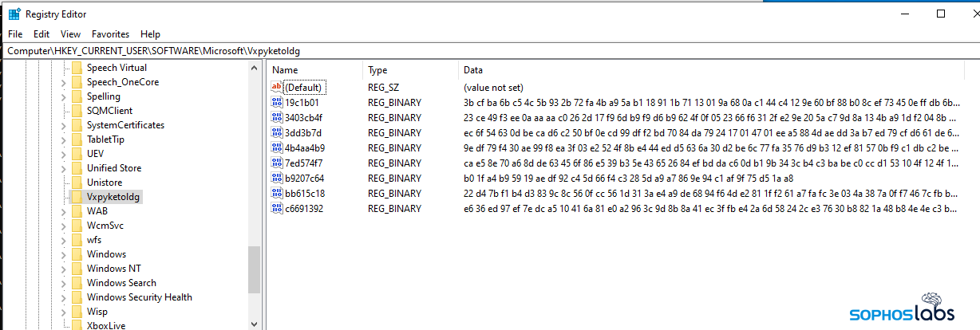The width and height of the screenshot is (980, 330).
Task: Select the Vxpyketoldg folder icon
Action: click(x=77, y=197)
